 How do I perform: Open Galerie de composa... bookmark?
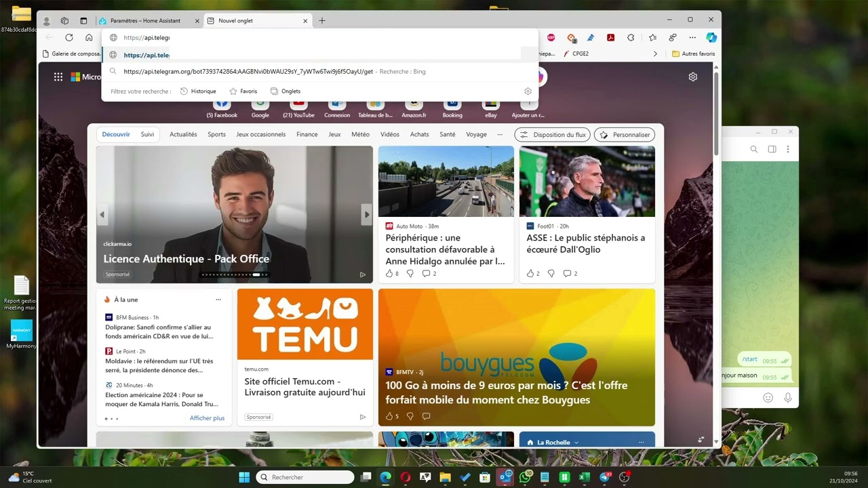[x=72, y=54]
